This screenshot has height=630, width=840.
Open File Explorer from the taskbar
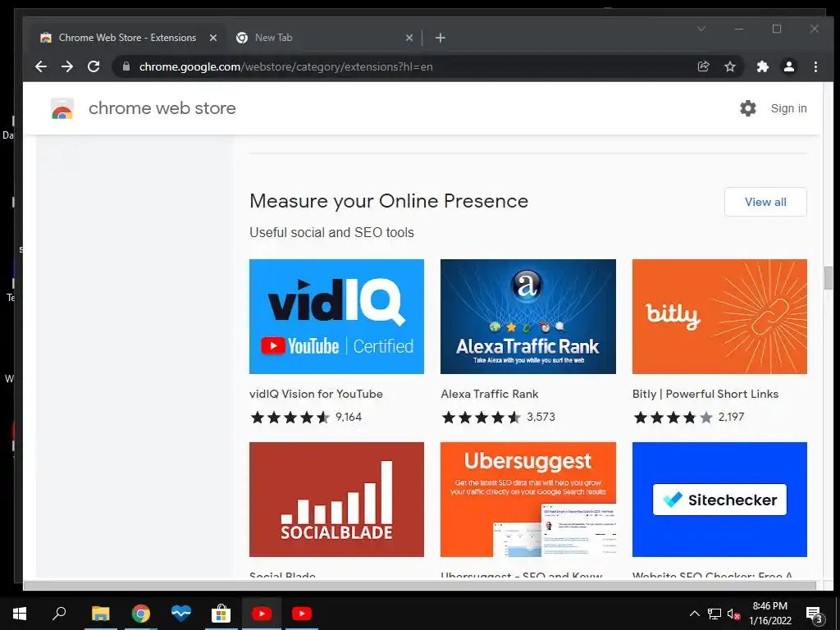pyautogui.click(x=100, y=614)
